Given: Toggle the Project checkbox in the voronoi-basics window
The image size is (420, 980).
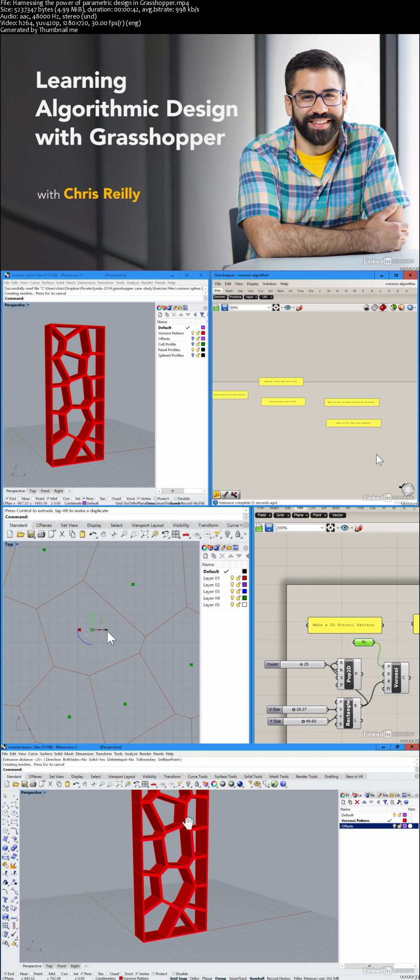Looking at the screenshot, I should click(153, 974).
